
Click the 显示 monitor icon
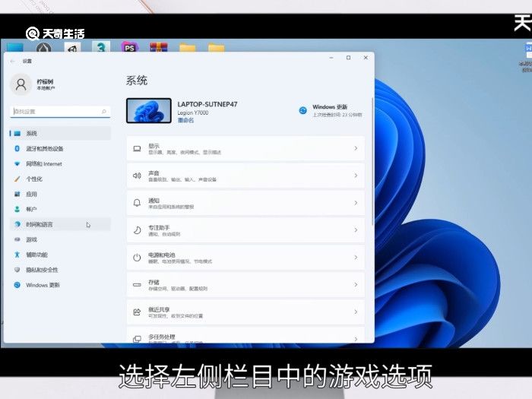coord(137,149)
